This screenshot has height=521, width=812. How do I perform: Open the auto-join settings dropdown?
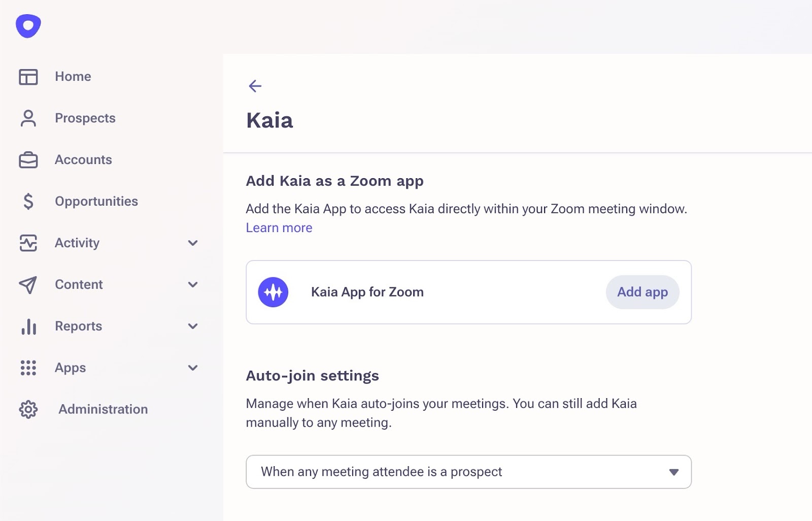click(x=468, y=472)
